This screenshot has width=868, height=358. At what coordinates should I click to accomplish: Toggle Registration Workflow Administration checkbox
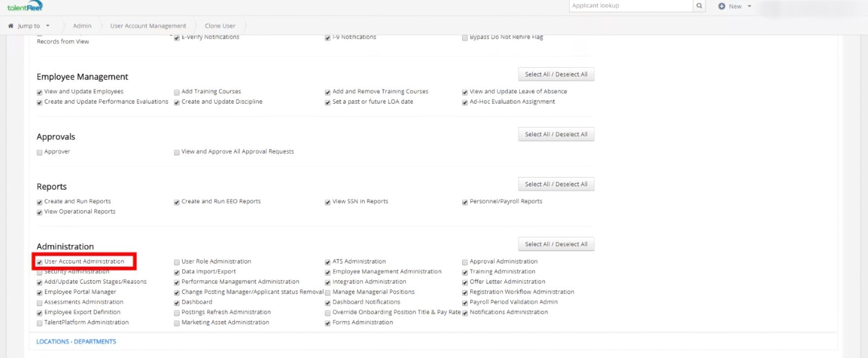pyautogui.click(x=465, y=293)
